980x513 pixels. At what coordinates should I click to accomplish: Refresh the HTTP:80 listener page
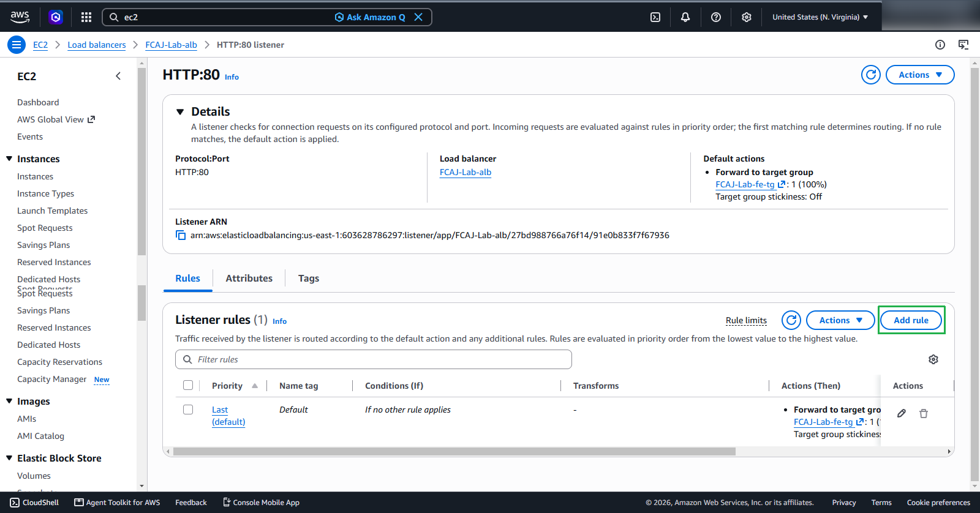[x=871, y=75]
